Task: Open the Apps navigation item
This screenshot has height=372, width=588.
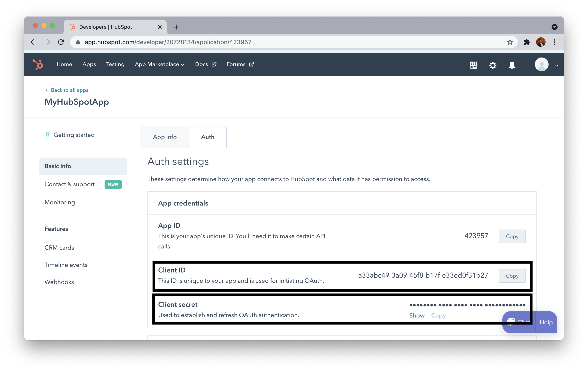Action: 89,64
